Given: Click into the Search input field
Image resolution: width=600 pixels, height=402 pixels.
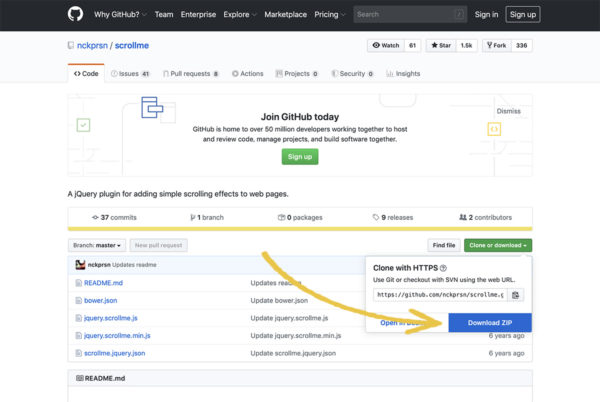Looking at the screenshot, I should pos(408,15).
